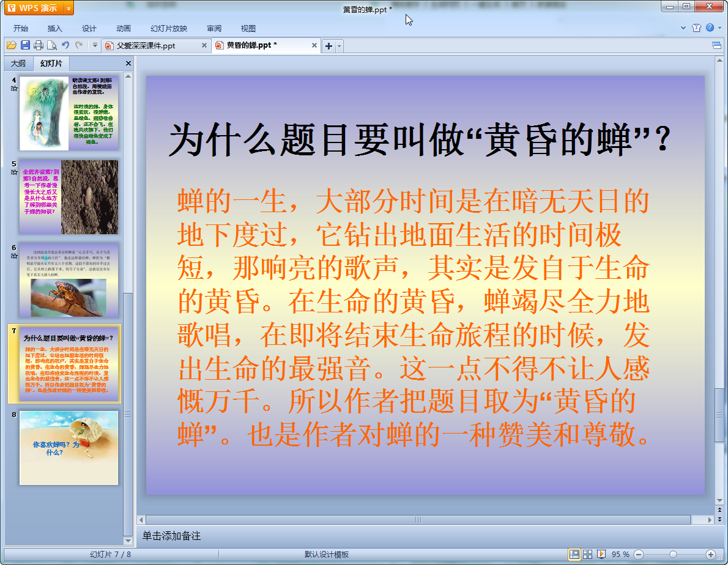Click the animation star icon under slide 6 number

pyautogui.click(x=15, y=256)
